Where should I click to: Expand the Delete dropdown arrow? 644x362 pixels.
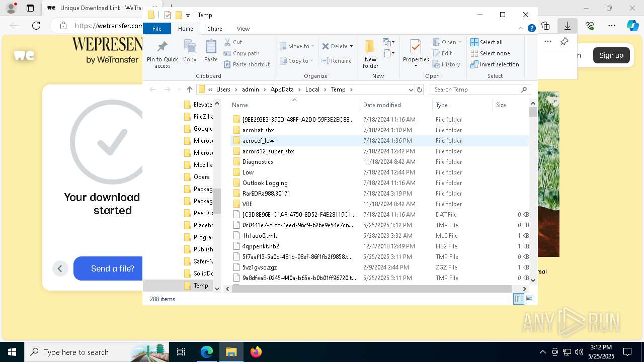tap(351, 46)
